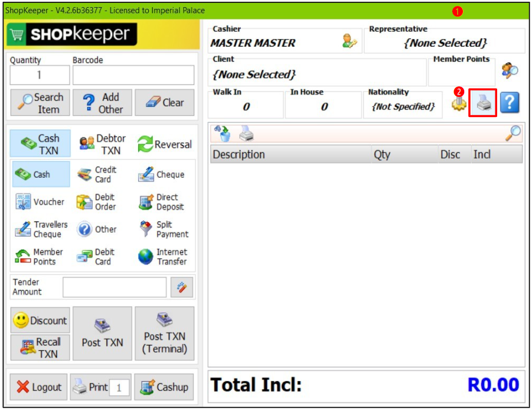The height and width of the screenshot is (410, 532).
Task: Click the Quantity input field
Action: point(40,75)
